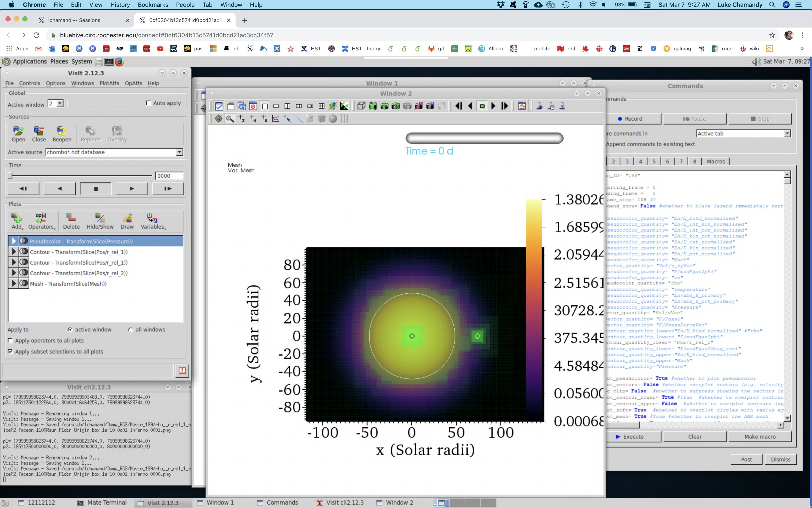812x508 pixels.
Task: Uncheck Apply subset selections to all plots
Action: [10, 351]
